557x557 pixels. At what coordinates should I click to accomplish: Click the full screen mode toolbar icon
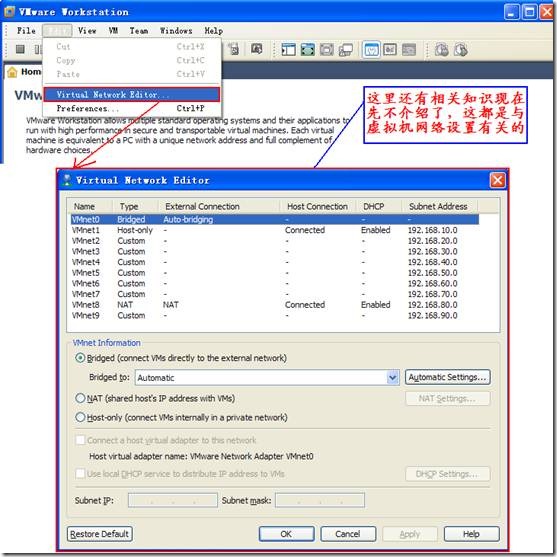click(x=308, y=49)
